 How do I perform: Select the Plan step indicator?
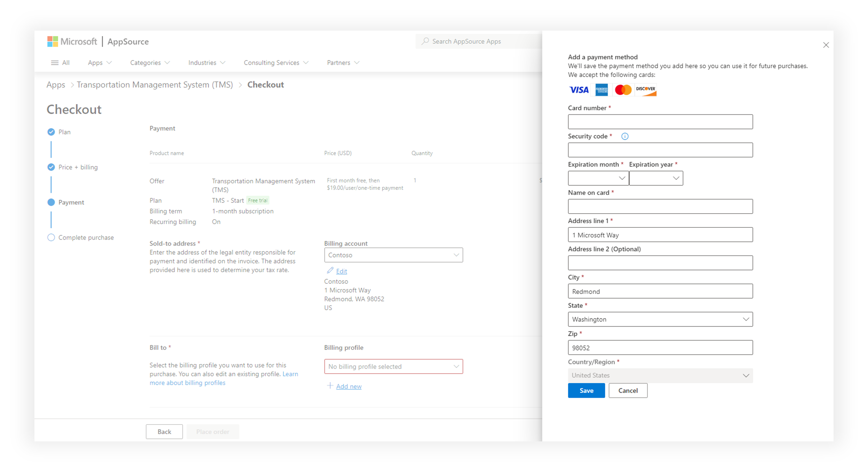point(51,132)
